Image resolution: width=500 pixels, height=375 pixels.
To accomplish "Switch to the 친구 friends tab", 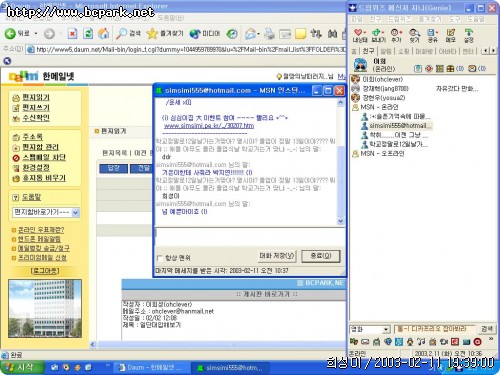I will coord(368,51).
